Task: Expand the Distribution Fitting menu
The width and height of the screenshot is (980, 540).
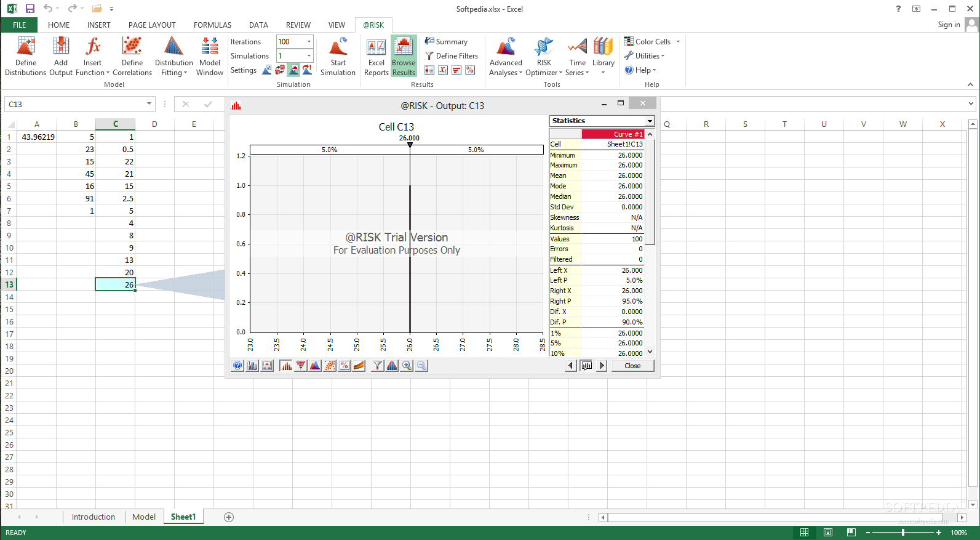Action: 173,56
